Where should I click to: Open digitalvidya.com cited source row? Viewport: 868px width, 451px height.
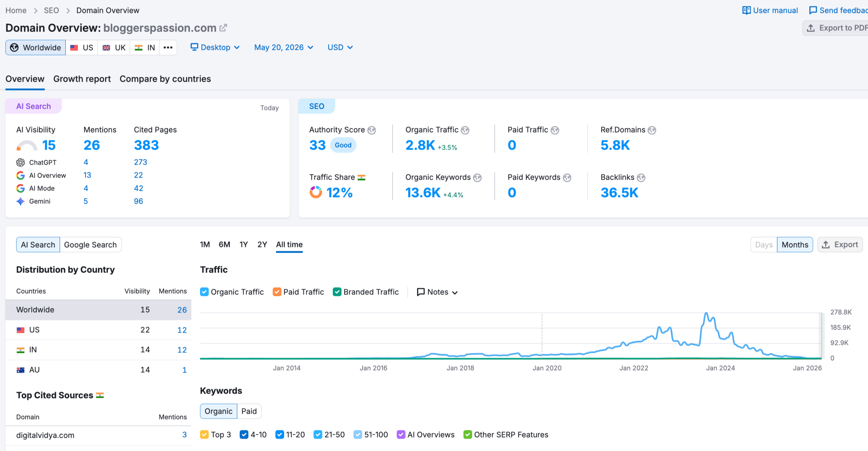[x=98, y=435]
